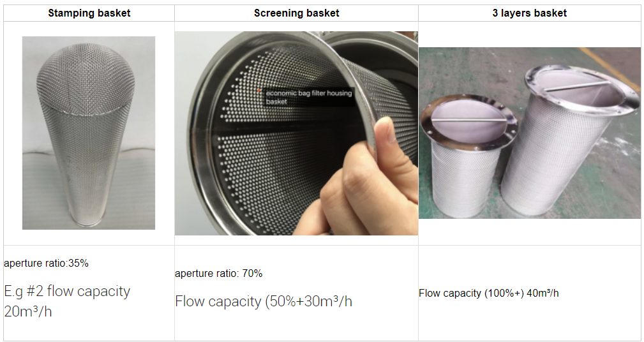Click the Flow capacity (100%+) 40m³/h text

(x=488, y=294)
